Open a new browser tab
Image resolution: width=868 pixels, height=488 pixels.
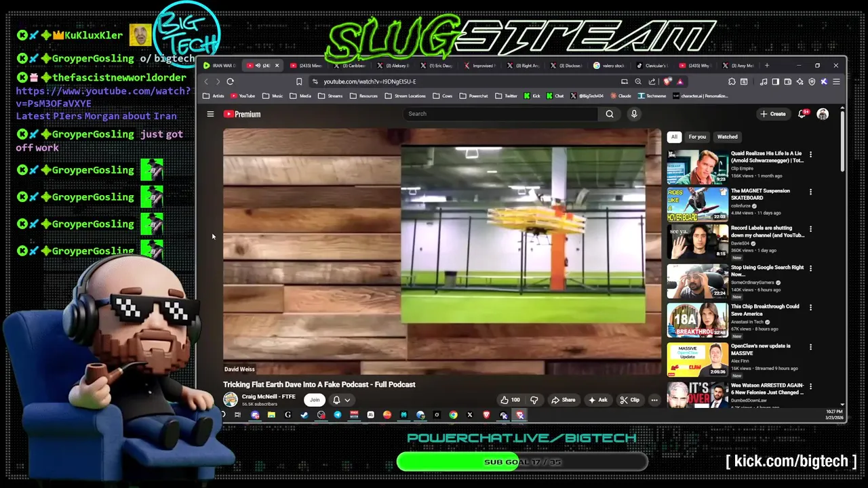point(767,66)
